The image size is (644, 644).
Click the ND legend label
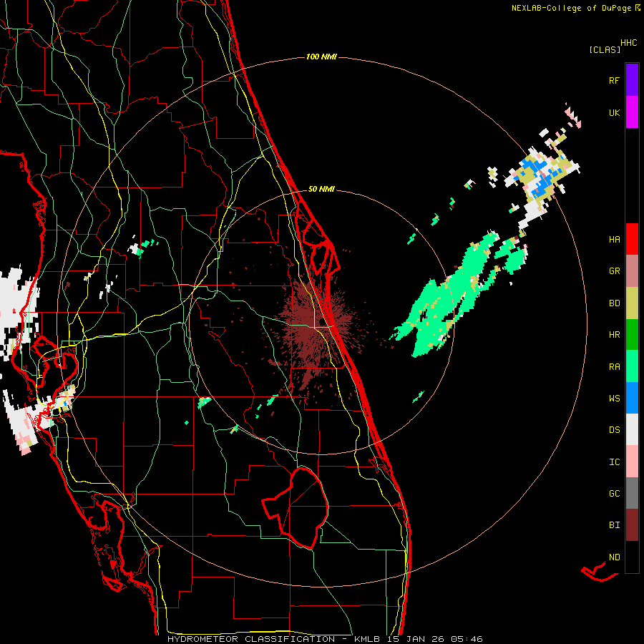tap(614, 557)
